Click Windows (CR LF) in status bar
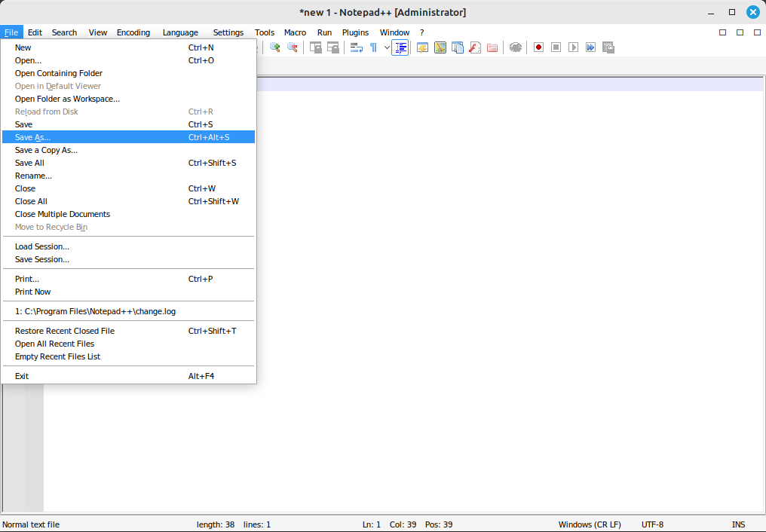766x532 pixels. click(590, 524)
